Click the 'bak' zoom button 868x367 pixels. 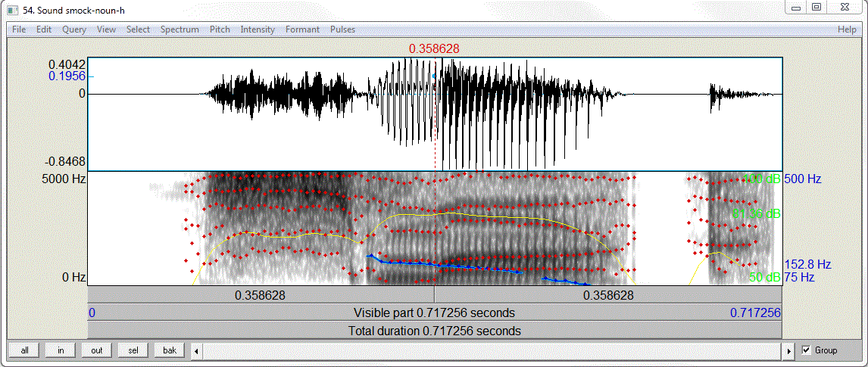(170, 350)
